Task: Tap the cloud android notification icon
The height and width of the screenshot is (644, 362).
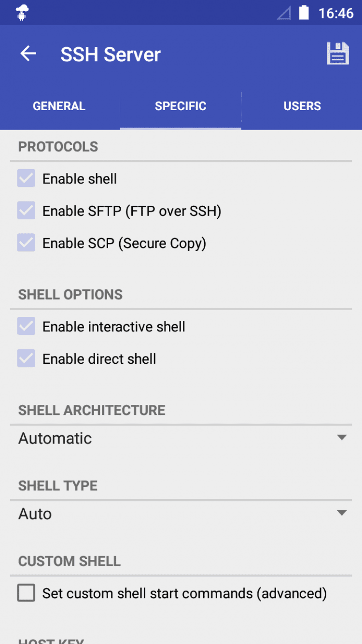Action: coord(22,13)
